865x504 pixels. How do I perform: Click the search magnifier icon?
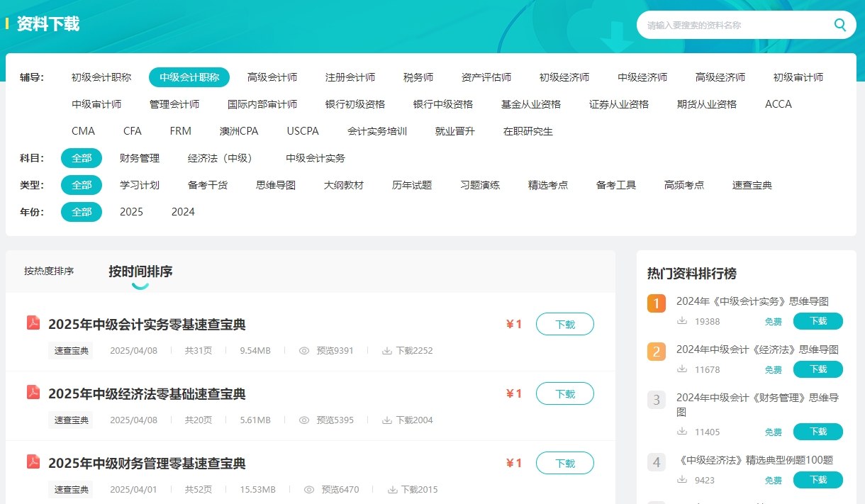(840, 26)
